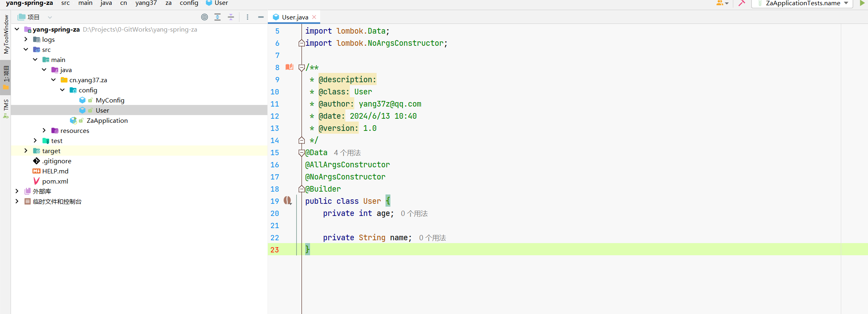Image resolution: width=868 pixels, height=314 pixels.
Task: Expand the logs folder
Action: tap(26, 39)
